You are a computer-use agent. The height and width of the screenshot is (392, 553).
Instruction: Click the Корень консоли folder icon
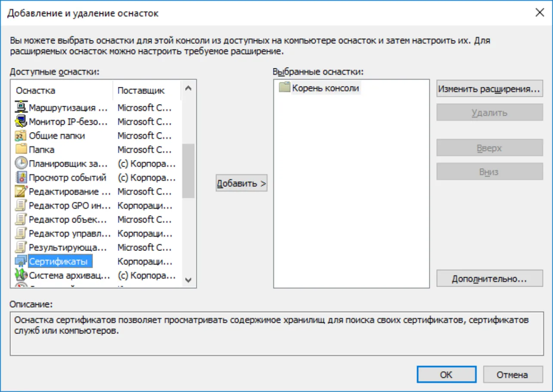[284, 88]
